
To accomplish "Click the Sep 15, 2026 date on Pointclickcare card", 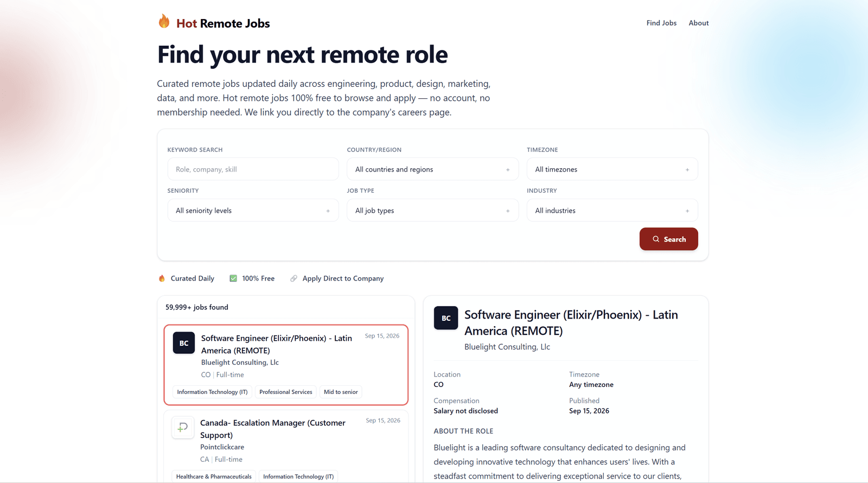I will coord(383,421).
